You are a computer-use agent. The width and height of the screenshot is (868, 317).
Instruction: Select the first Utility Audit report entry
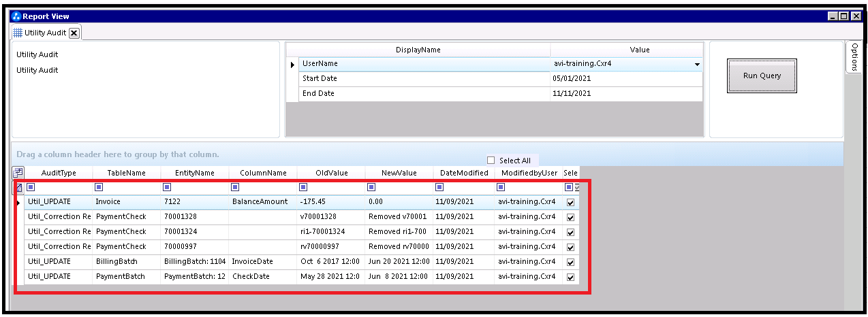click(x=37, y=54)
